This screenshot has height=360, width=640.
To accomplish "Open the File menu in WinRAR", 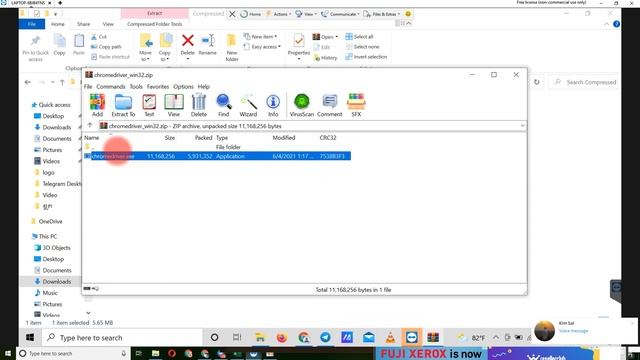I will click(x=88, y=87).
